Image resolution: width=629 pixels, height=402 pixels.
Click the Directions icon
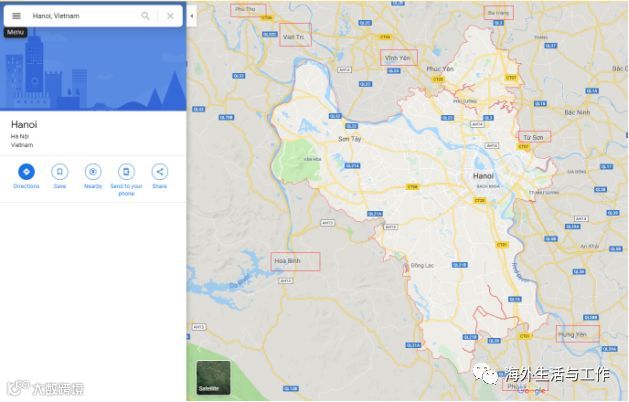26,172
